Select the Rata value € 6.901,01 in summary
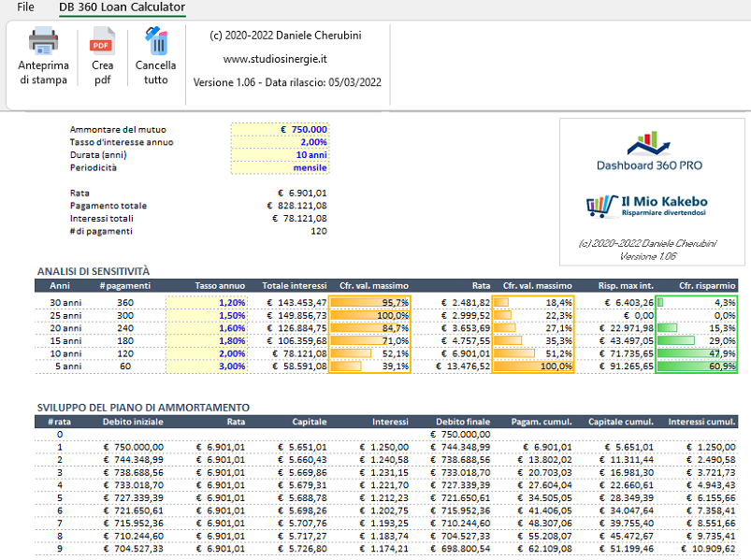751x560 pixels. (302, 193)
